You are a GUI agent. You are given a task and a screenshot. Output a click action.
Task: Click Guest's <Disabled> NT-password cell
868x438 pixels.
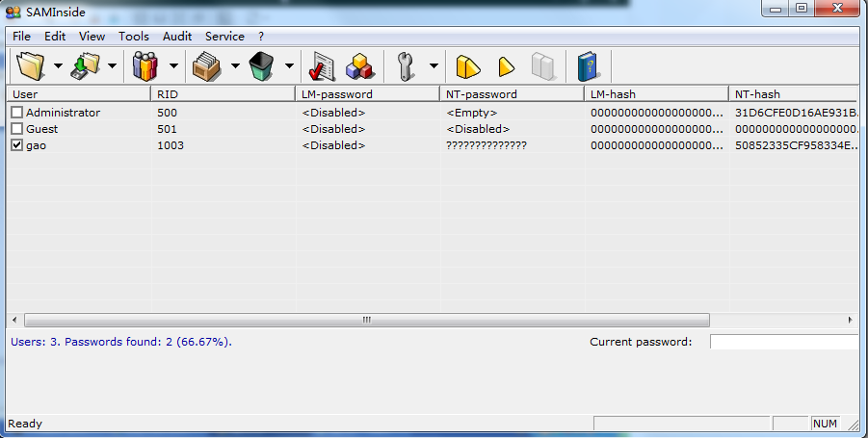[478, 129]
